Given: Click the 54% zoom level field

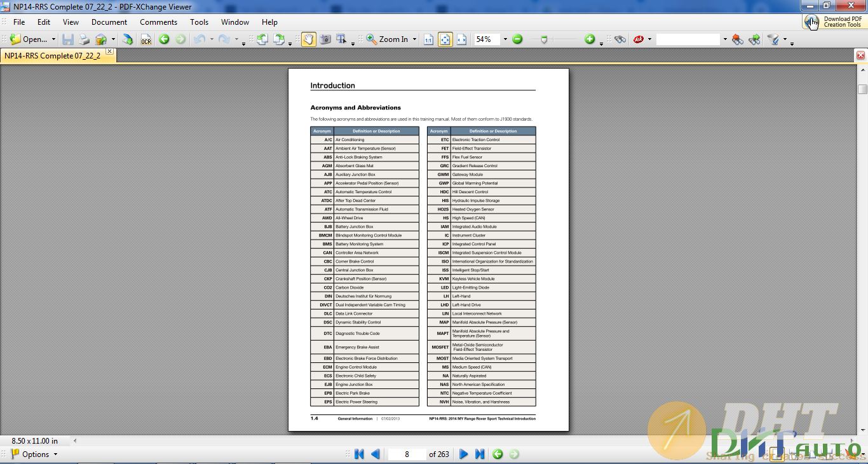Looking at the screenshot, I should tap(487, 39).
